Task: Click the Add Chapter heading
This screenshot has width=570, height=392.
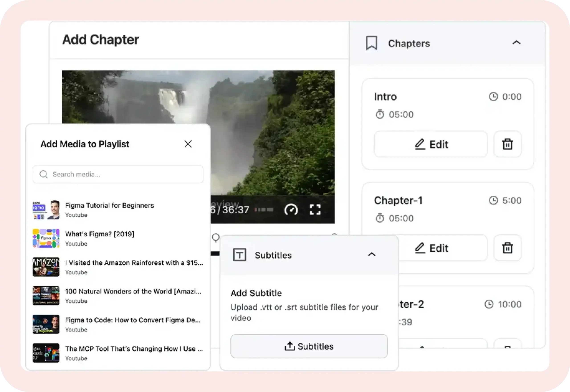Action: 101,40
